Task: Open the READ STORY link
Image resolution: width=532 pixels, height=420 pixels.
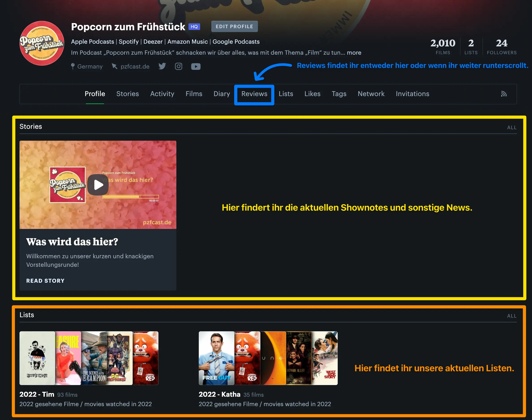Action: click(45, 281)
